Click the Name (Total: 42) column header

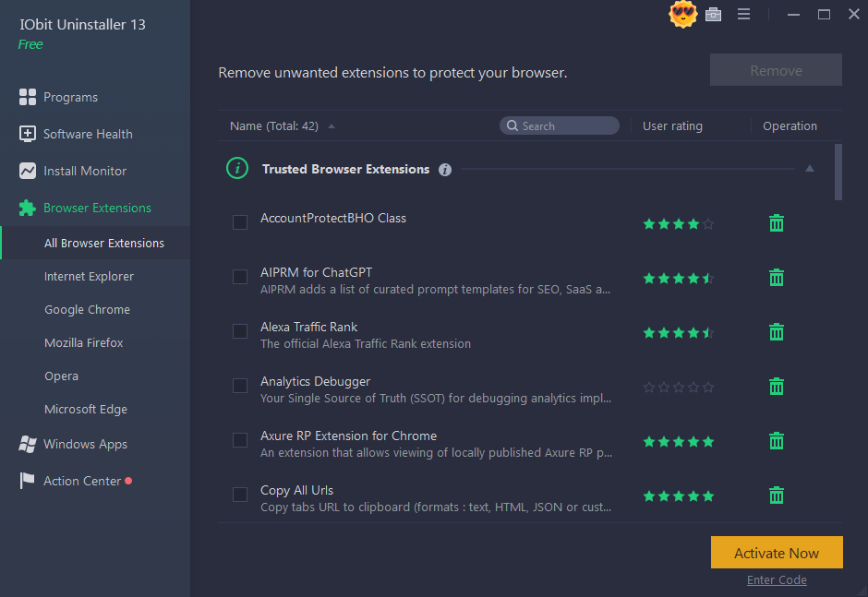(274, 126)
